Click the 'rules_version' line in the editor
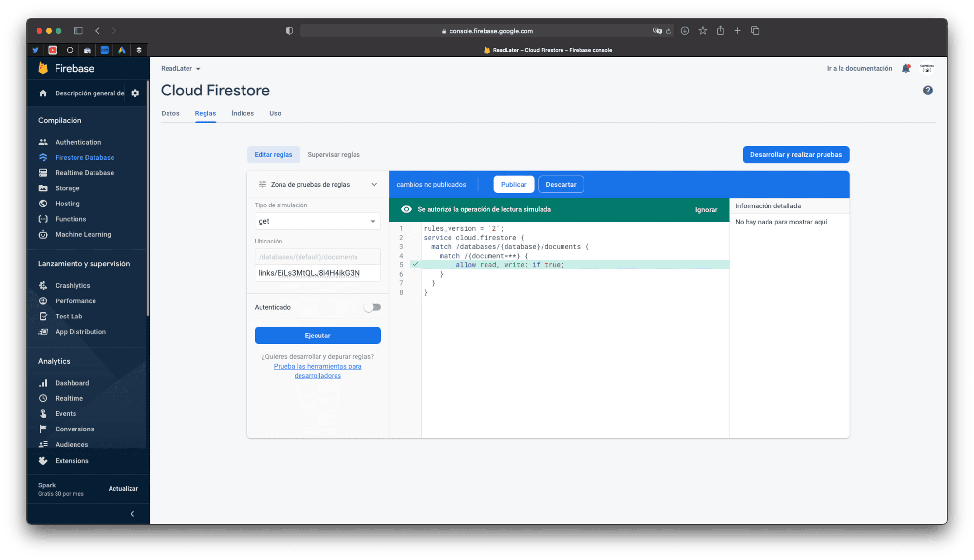The image size is (974, 560). (464, 228)
